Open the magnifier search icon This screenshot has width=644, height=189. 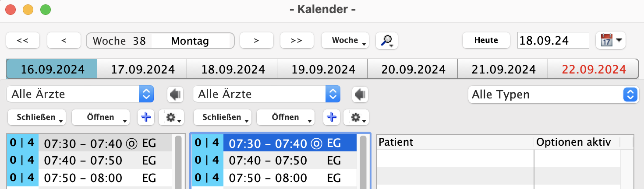[386, 40]
